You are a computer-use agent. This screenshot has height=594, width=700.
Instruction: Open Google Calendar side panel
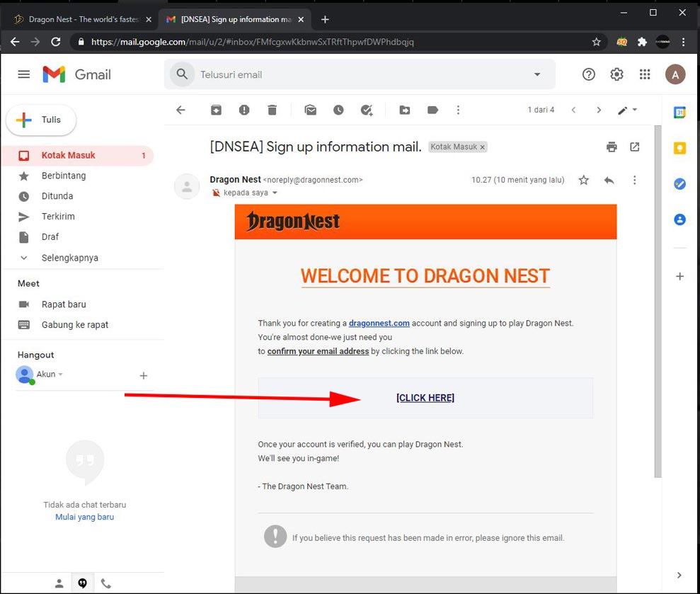679,112
